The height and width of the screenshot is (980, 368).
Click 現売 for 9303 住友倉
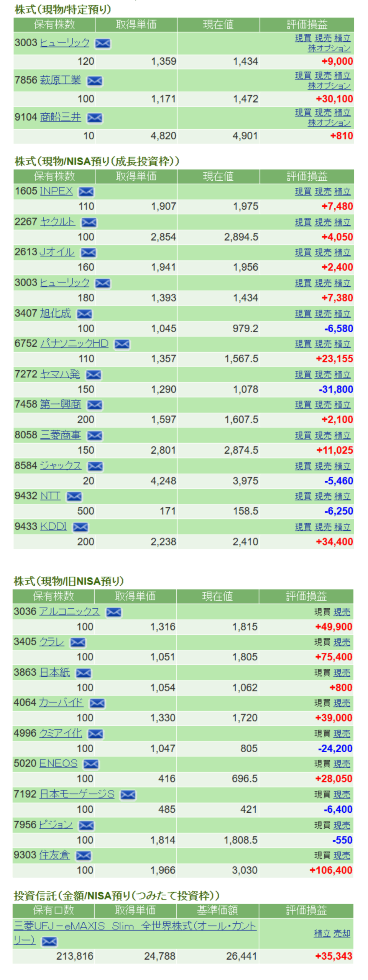tap(342, 855)
